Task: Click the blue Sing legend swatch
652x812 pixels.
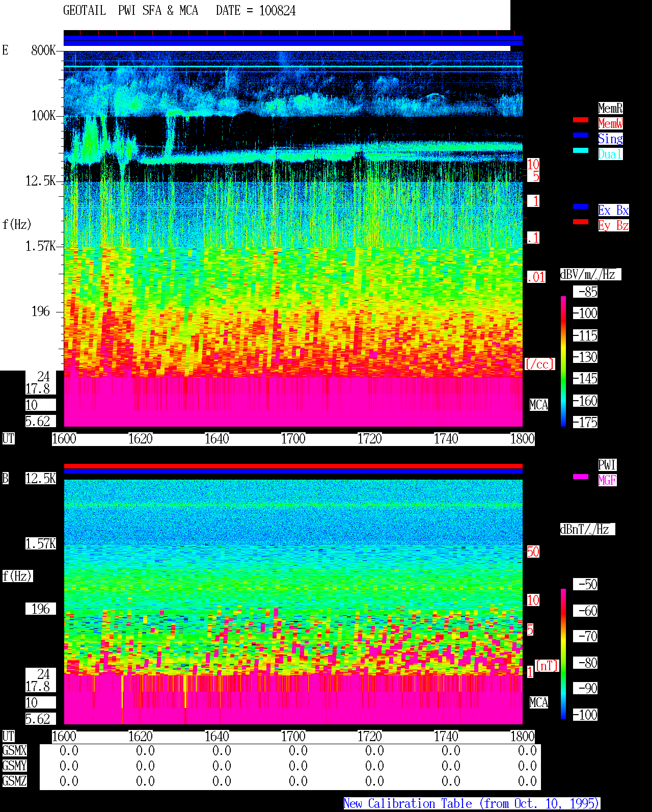Action: [x=581, y=135]
